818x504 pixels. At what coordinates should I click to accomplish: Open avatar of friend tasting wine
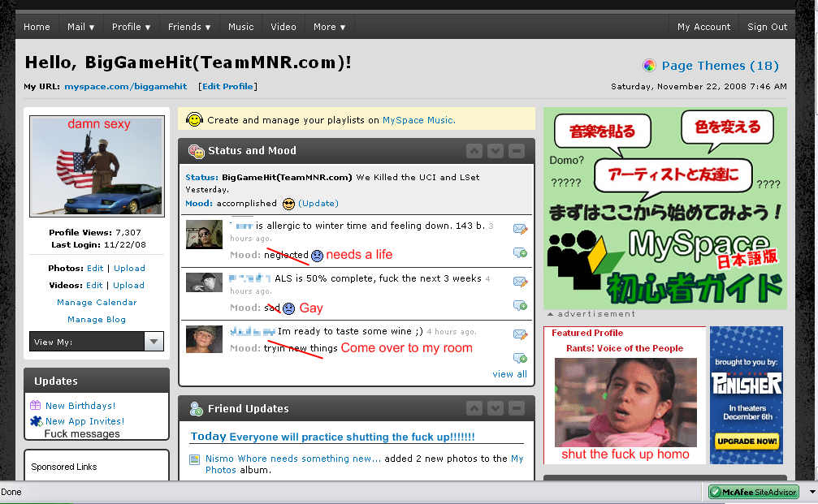coord(204,339)
